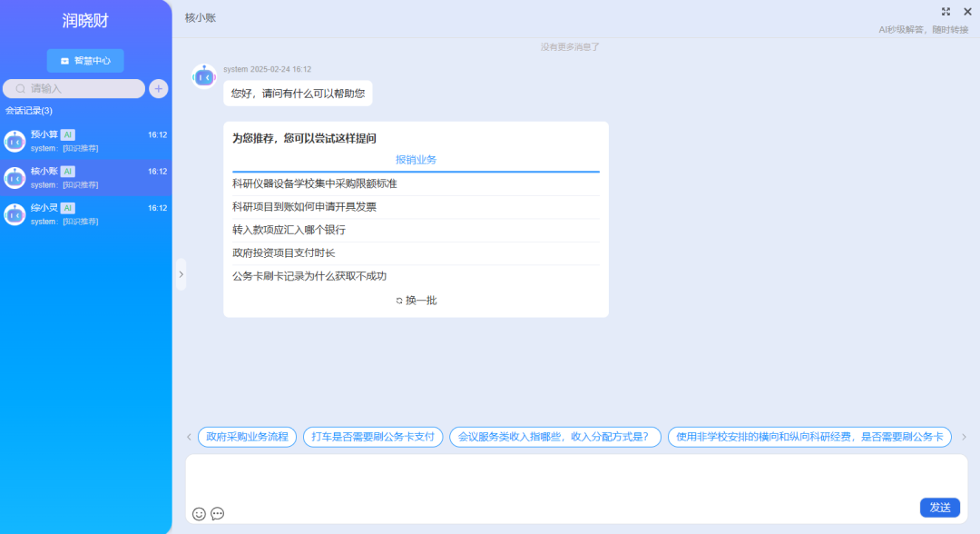Click 转入款项应汇入哪个银行 recommended question
Screen dimensions: 980x534
click(289, 230)
